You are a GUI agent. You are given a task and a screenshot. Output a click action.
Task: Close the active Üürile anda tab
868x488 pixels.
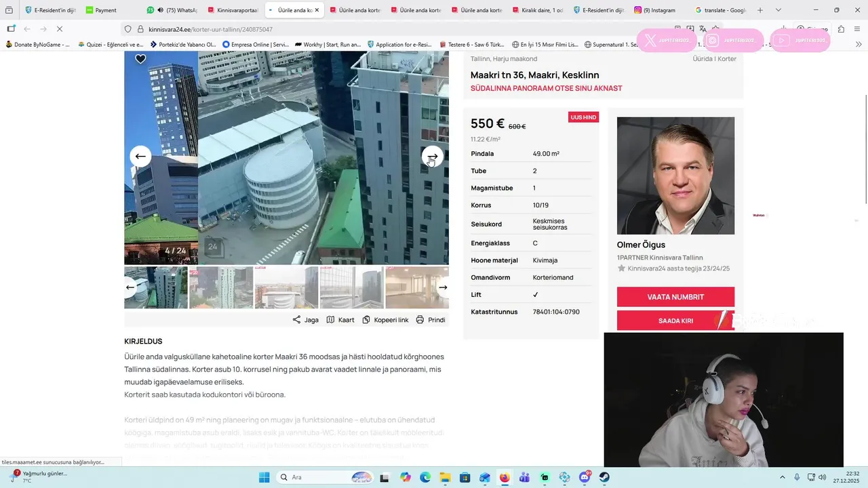(x=317, y=10)
